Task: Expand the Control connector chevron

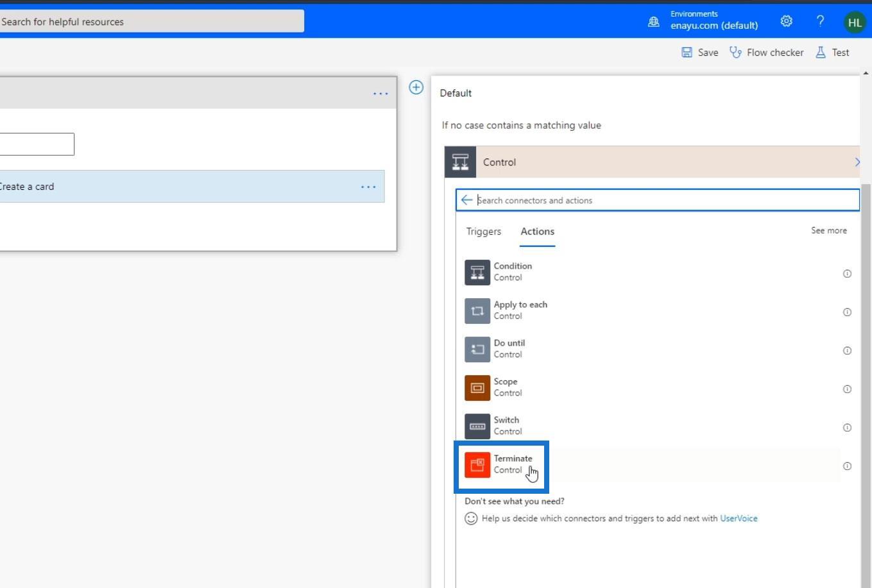Action: [x=857, y=162]
